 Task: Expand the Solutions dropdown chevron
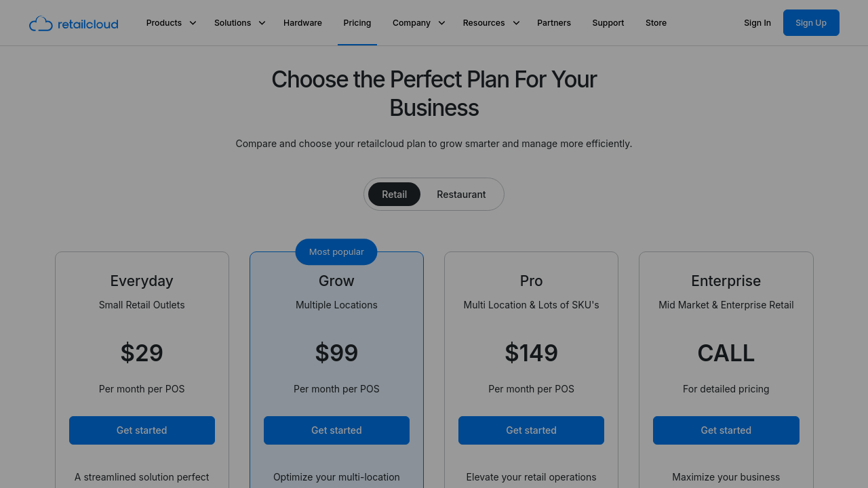262,23
